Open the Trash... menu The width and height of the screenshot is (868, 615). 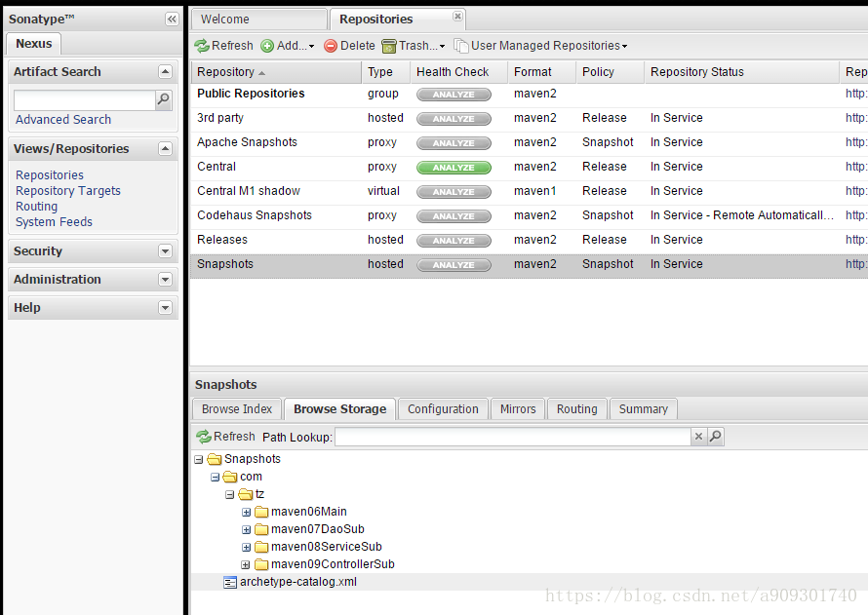coord(414,46)
